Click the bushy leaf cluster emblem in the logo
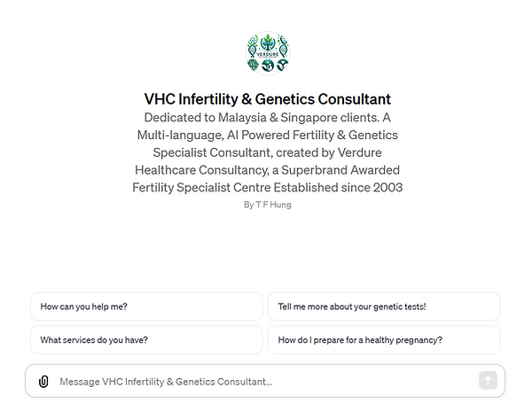Image resolution: width=532 pixels, height=403 pixels. [253, 65]
